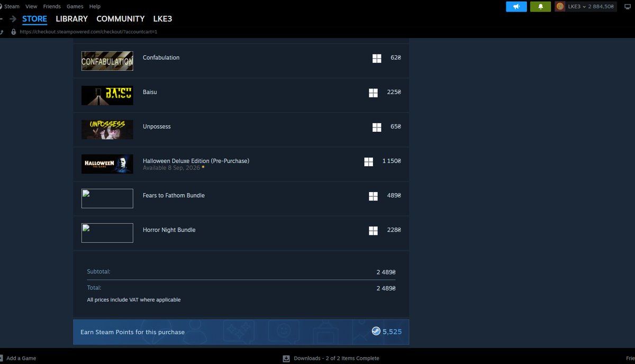Screen dimensions: 635x364
Task: Open the Friends menu
Action: coord(52,6)
